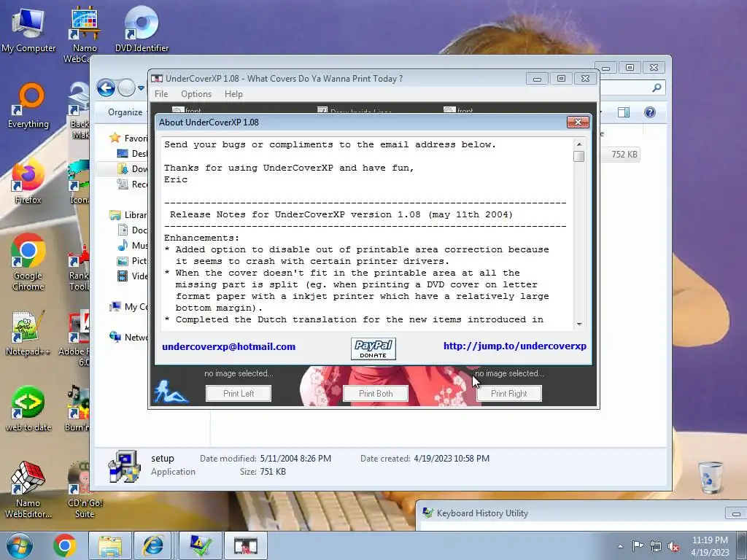Open Chrome from the taskbar
The image size is (747, 560).
point(65,545)
